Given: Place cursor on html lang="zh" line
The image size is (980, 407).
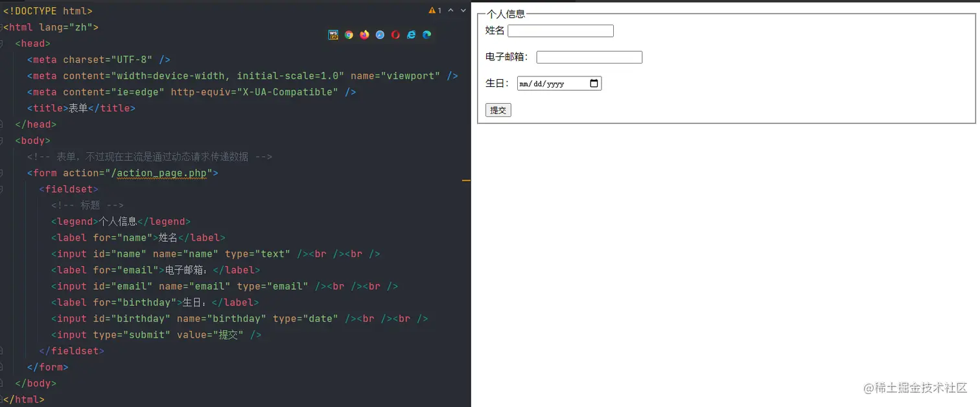Looking at the screenshot, I should coord(51,27).
